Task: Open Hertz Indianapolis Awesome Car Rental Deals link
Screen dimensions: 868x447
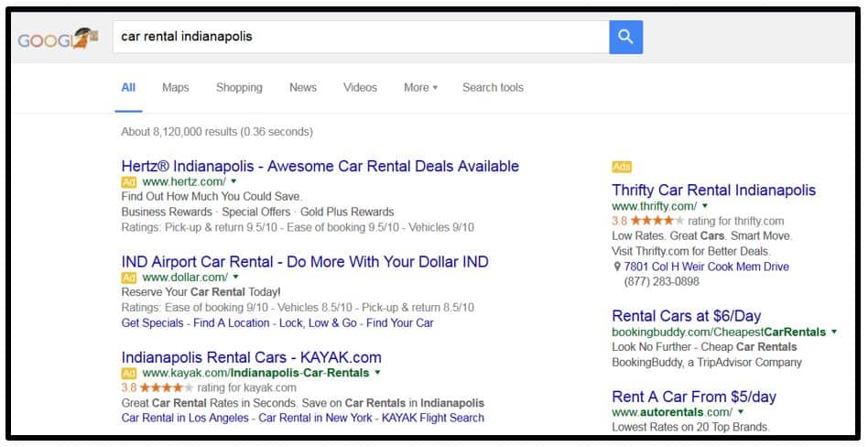Action: (x=320, y=166)
